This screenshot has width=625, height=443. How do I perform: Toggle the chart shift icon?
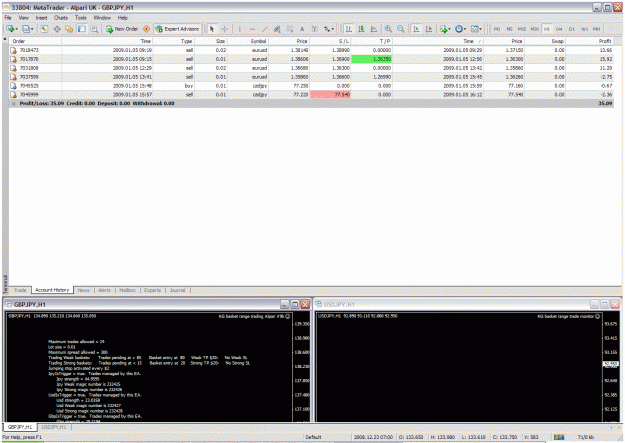click(429, 29)
